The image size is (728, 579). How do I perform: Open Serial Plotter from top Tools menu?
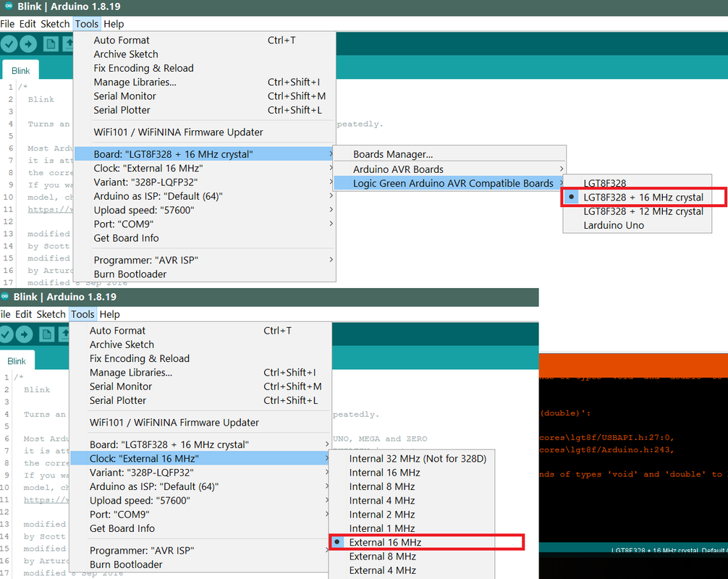[205, 110]
